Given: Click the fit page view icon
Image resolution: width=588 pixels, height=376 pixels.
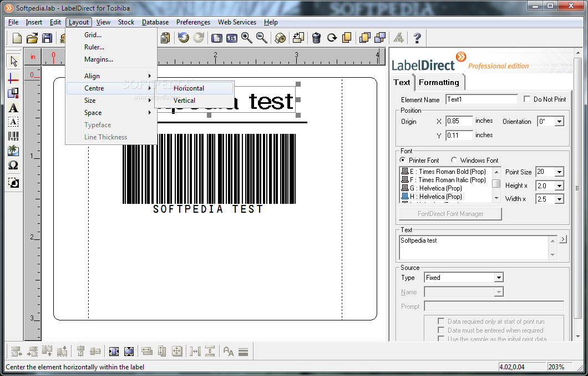Looking at the screenshot, I should click(x=217, y=38).
